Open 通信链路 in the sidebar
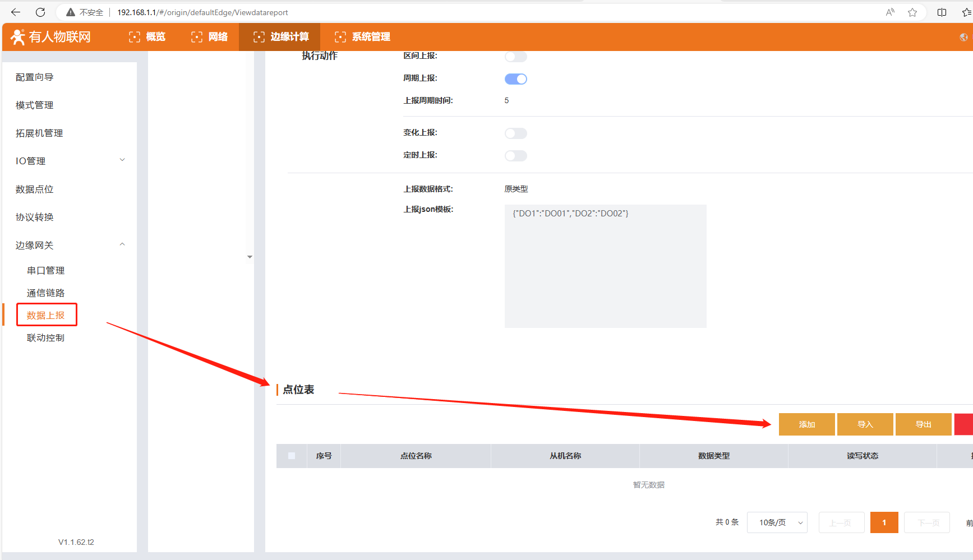The image size is (973, 560). tap(46, 293)
